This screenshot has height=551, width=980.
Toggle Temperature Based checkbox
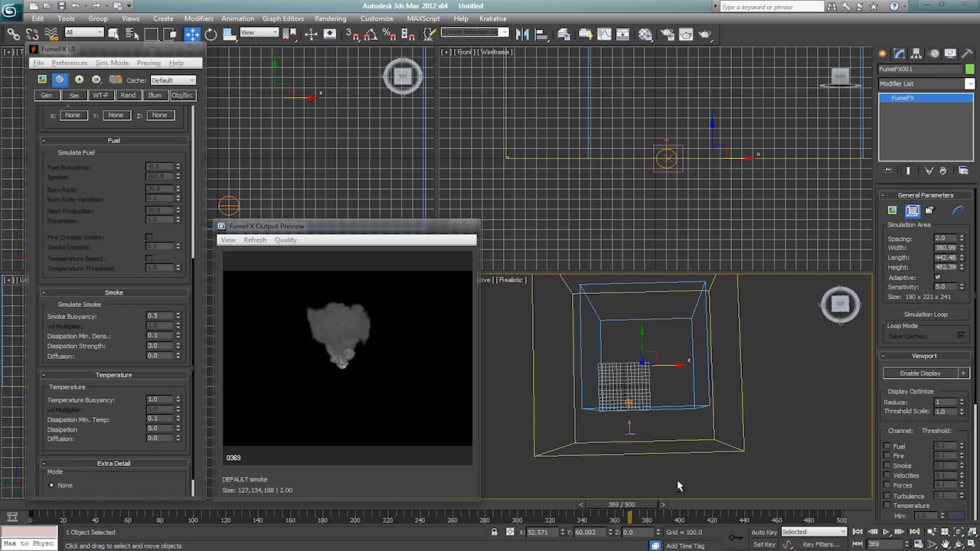(x=149, y=259)
